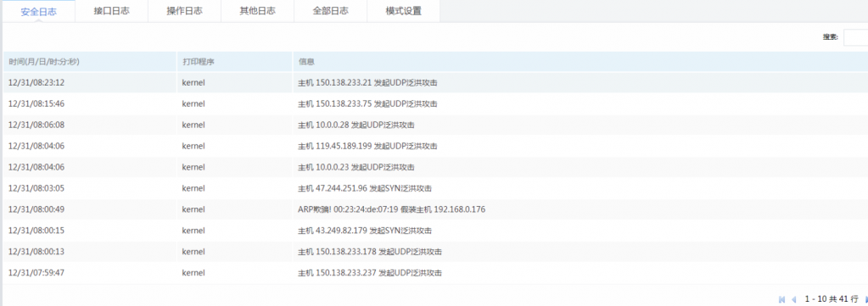This screenshot has height=306, width=868.
Task: Open the 全部日志 tab
Action: click(330, 11)
